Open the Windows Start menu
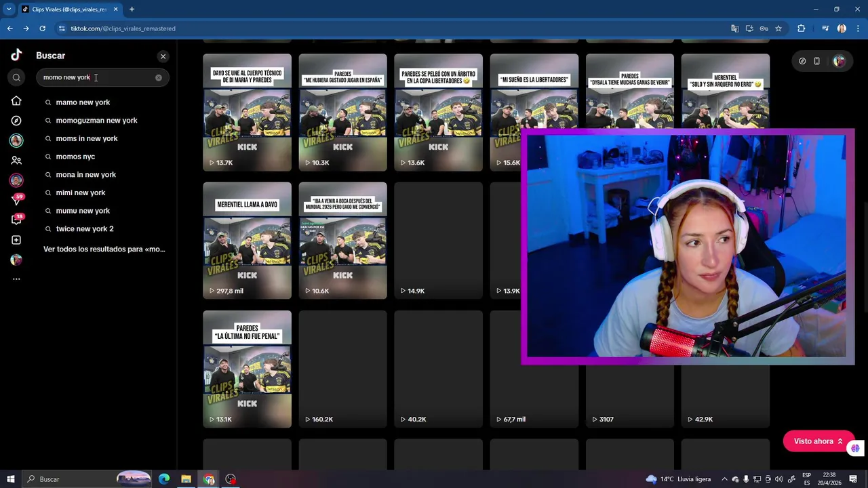Image resolution: width=868 pixels, height=488 pixels. click(x=10, y=479)
